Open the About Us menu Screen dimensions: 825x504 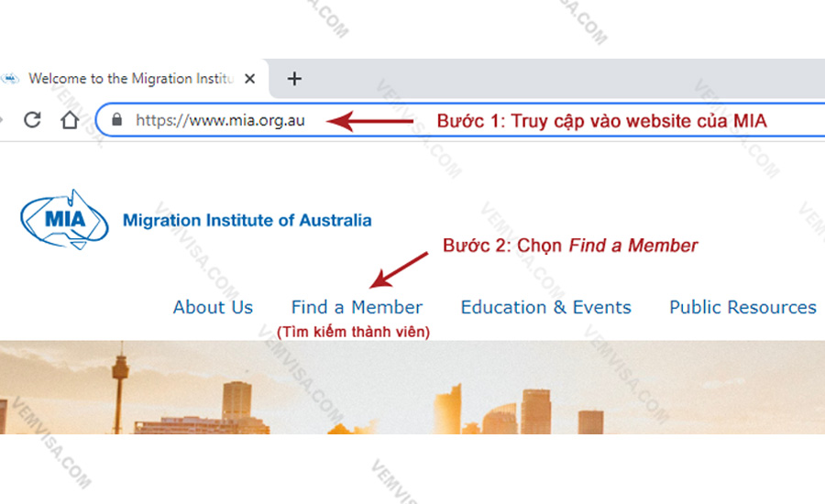213,307
